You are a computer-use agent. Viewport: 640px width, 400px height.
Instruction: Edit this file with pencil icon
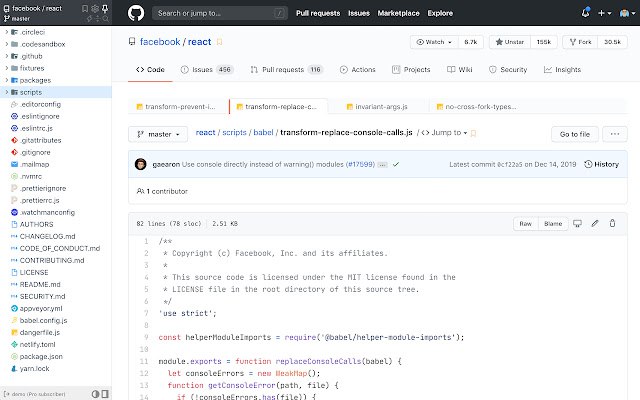(x=595, y=223)
